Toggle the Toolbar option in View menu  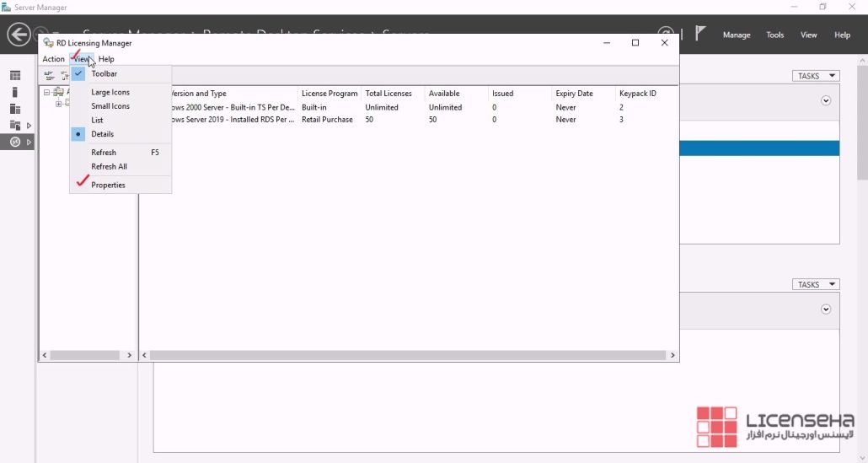pyautogui.click(x=104, y=74)
